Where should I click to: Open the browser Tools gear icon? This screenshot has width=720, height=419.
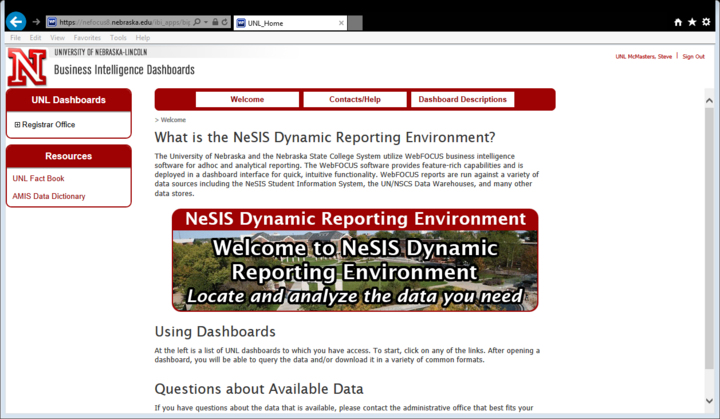coord(706,22)
